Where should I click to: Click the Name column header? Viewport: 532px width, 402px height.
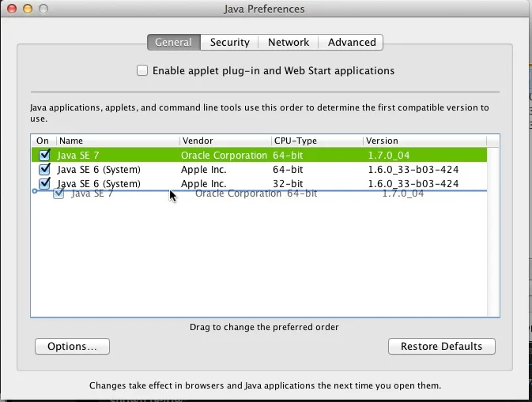(118, 141)
